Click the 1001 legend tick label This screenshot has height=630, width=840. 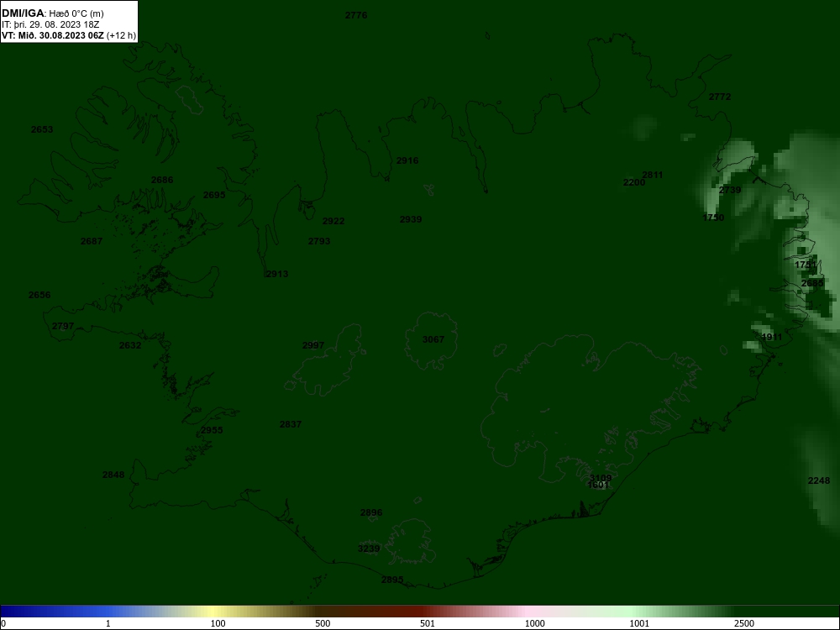[x=639, y=623]
